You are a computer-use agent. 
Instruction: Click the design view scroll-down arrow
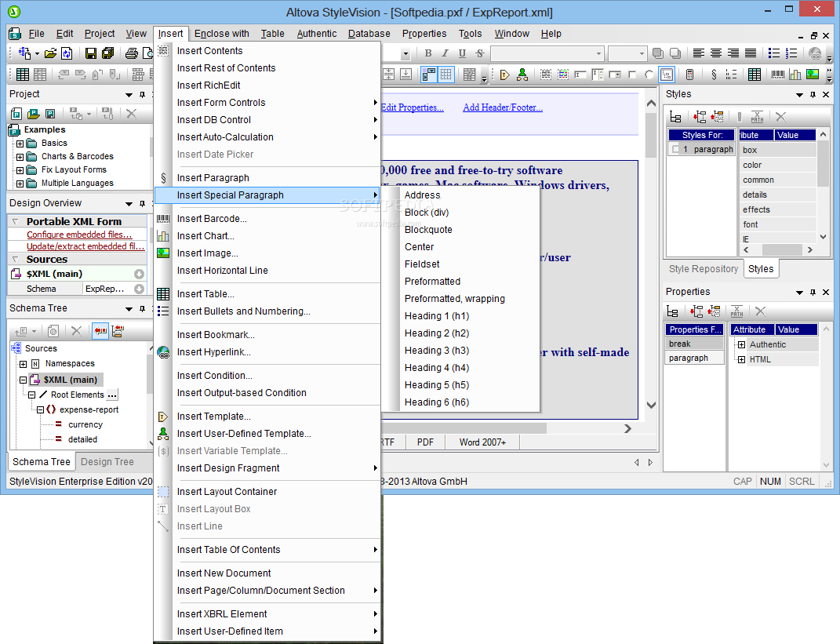[652, 405]
